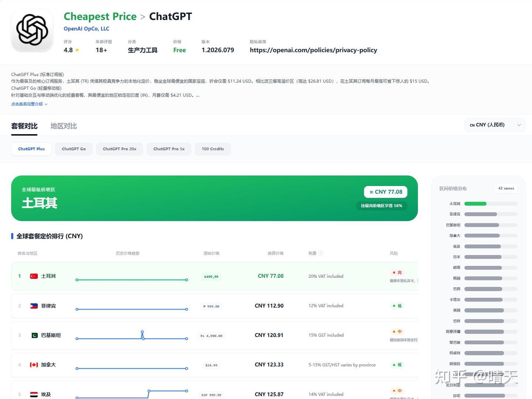The width and height of the screenshot is (532, 399).
Task: Select the 100 Credits plan tab
Action: coord(213,149)
